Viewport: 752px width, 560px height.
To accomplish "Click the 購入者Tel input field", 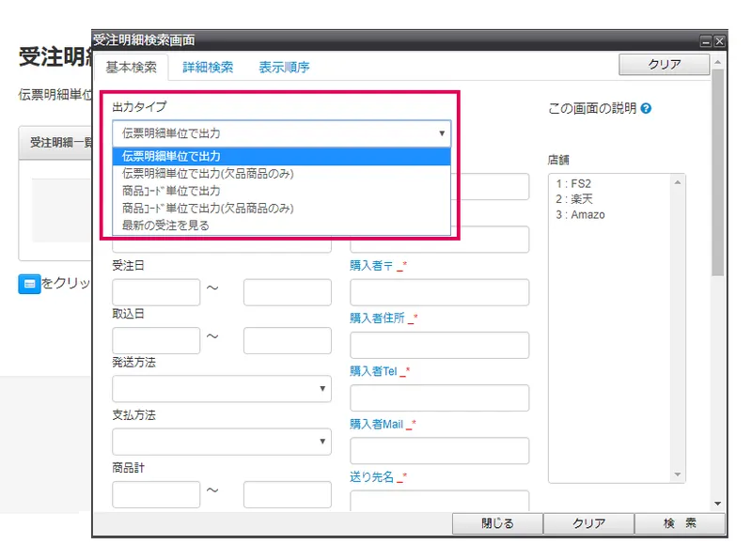I will [x=439, y=398].
